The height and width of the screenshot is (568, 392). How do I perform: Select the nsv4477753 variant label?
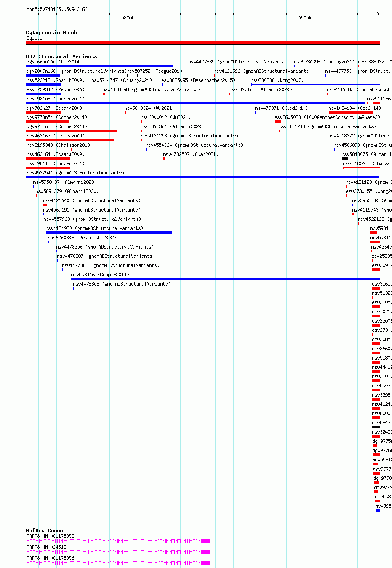point(358,71)
